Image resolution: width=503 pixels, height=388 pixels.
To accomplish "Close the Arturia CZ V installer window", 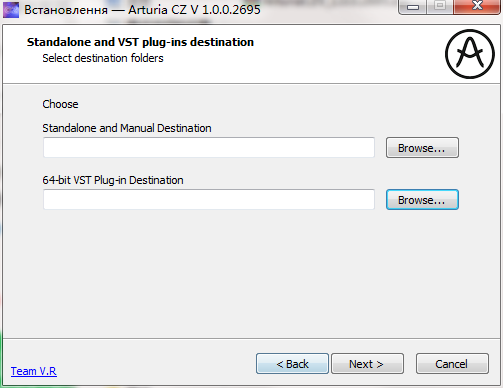I will point(477,7).
